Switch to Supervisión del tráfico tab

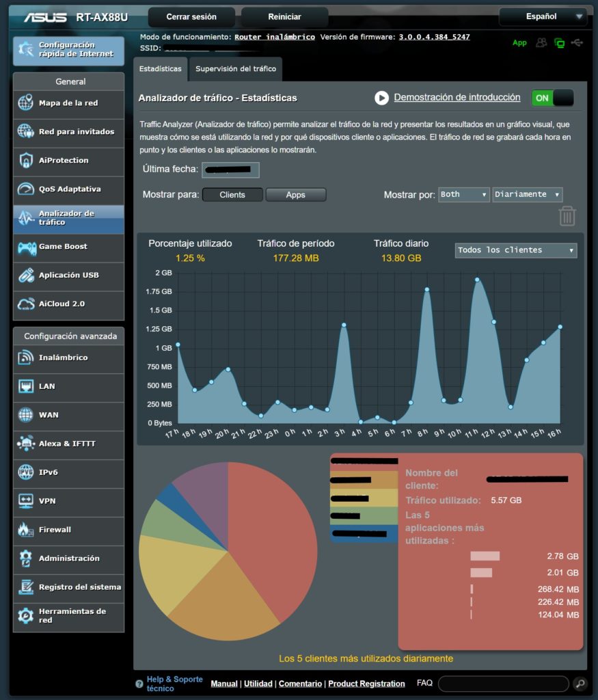[236, 69]
